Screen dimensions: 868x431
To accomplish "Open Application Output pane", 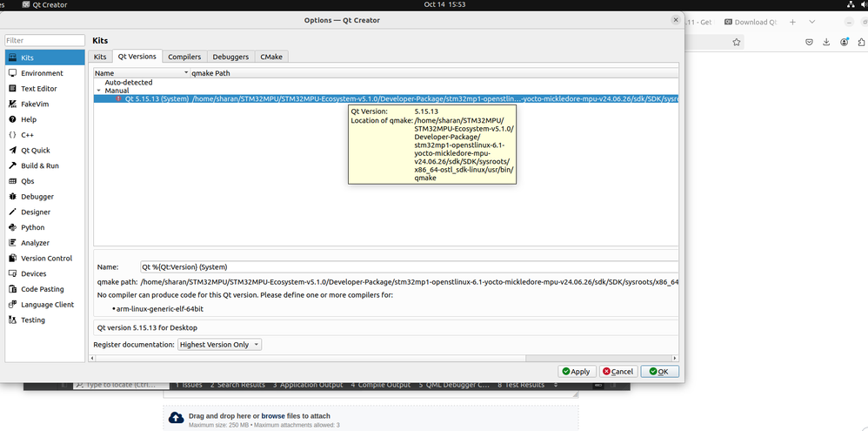I will [x=308, y=385].
